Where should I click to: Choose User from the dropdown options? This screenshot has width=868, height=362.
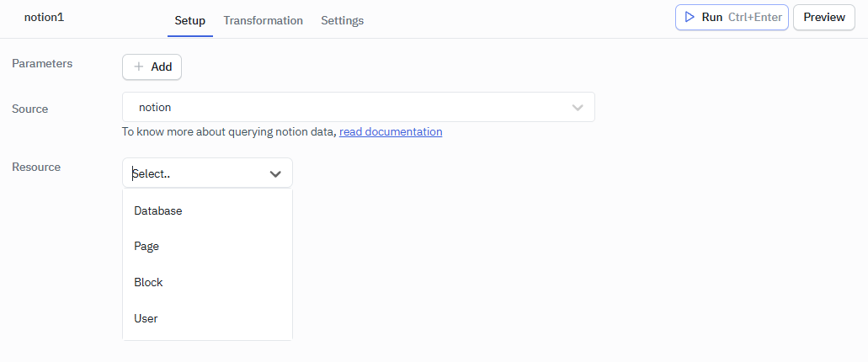pos(146,318)
